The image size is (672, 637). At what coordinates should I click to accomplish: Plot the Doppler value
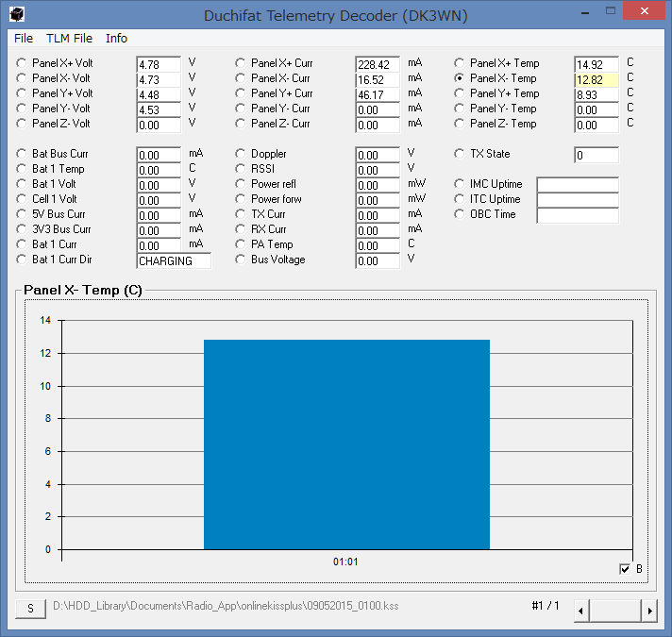coord(240,154)
